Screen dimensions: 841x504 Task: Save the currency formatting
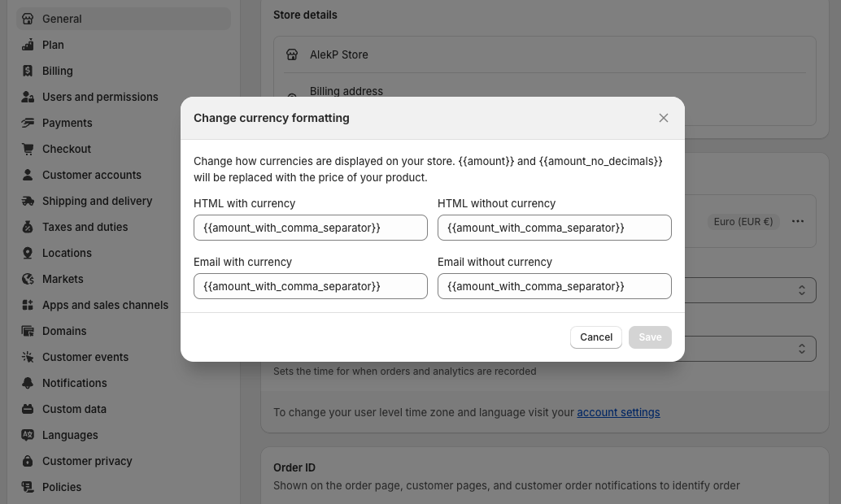coord(650,337)
